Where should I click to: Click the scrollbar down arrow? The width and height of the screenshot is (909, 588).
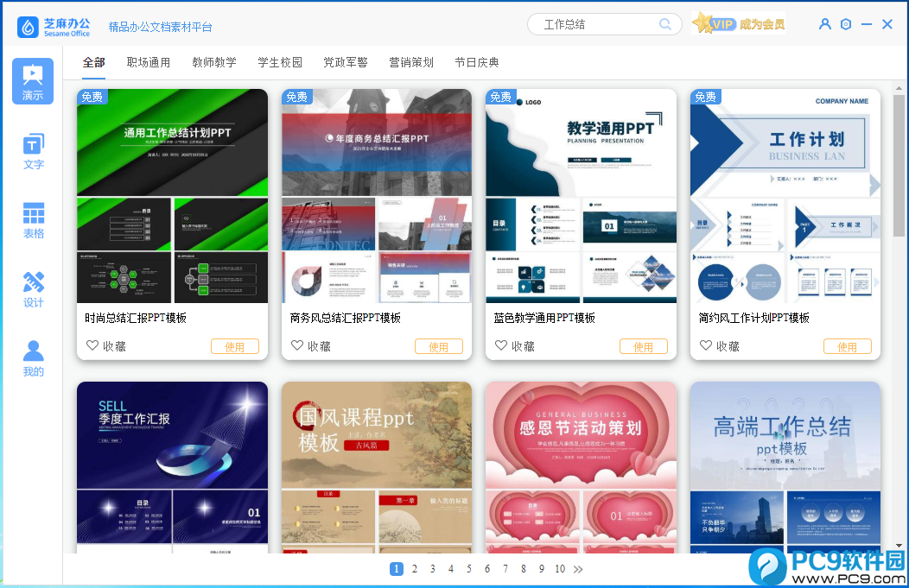point(899,545)
